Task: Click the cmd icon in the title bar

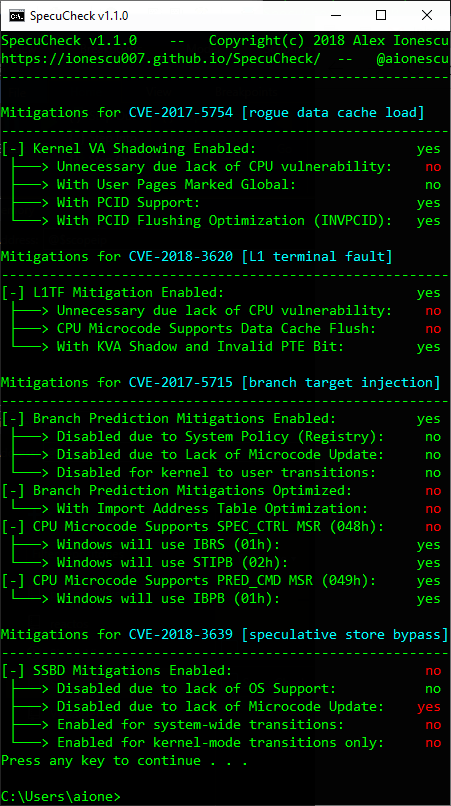Action: pyautogui.click(x=17, y=15)
